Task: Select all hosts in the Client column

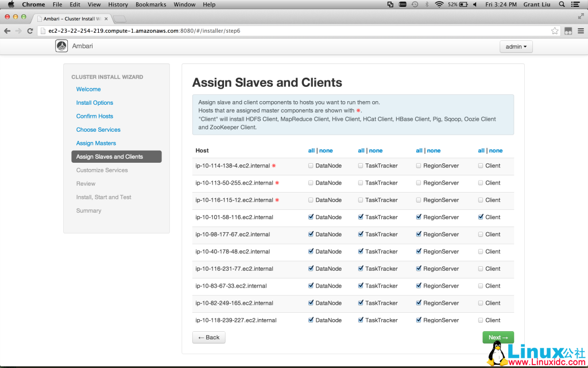Action: pos(481,150)
